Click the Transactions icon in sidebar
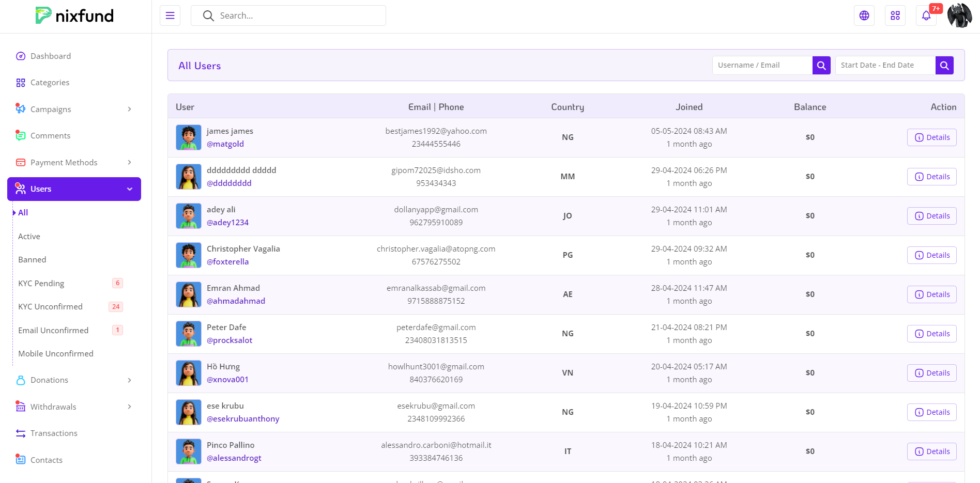The image size is (980, 483). (21, 433)
